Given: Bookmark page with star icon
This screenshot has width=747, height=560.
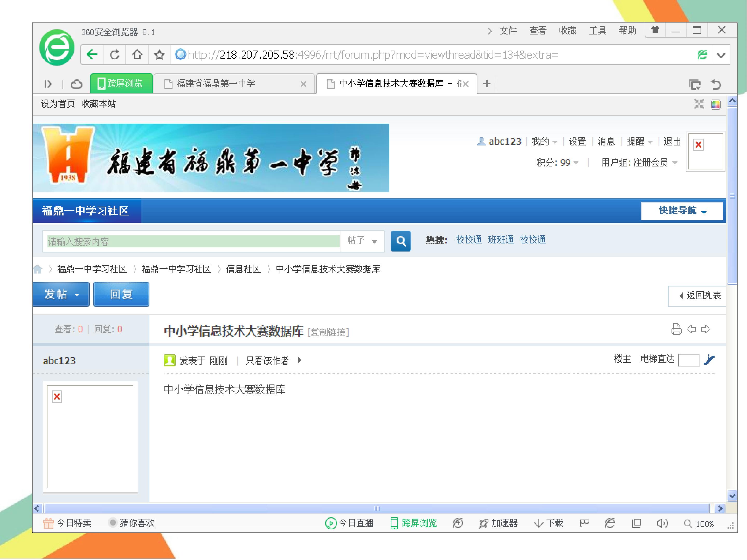Looking at the screenshot, I should [x=160, y=54].
